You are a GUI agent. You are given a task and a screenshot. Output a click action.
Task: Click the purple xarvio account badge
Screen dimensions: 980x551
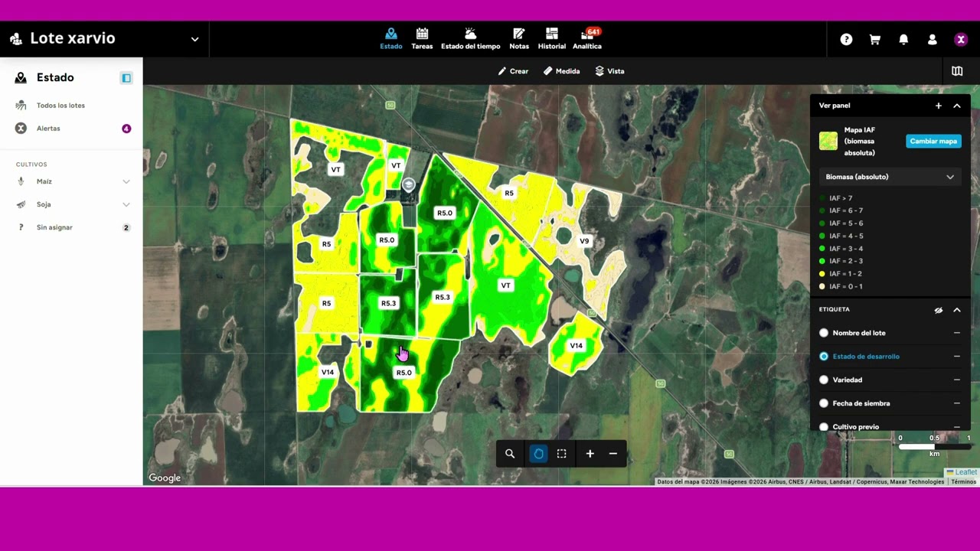pos(961,40)
